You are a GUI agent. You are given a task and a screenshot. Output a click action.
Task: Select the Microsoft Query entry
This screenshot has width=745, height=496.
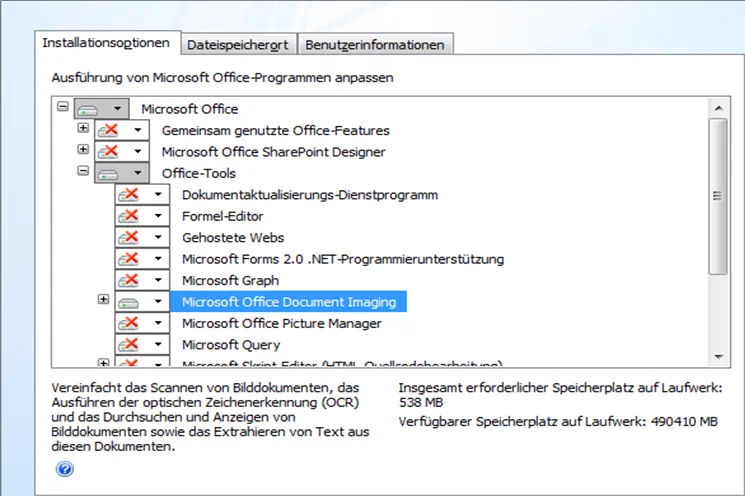[231, 344]
